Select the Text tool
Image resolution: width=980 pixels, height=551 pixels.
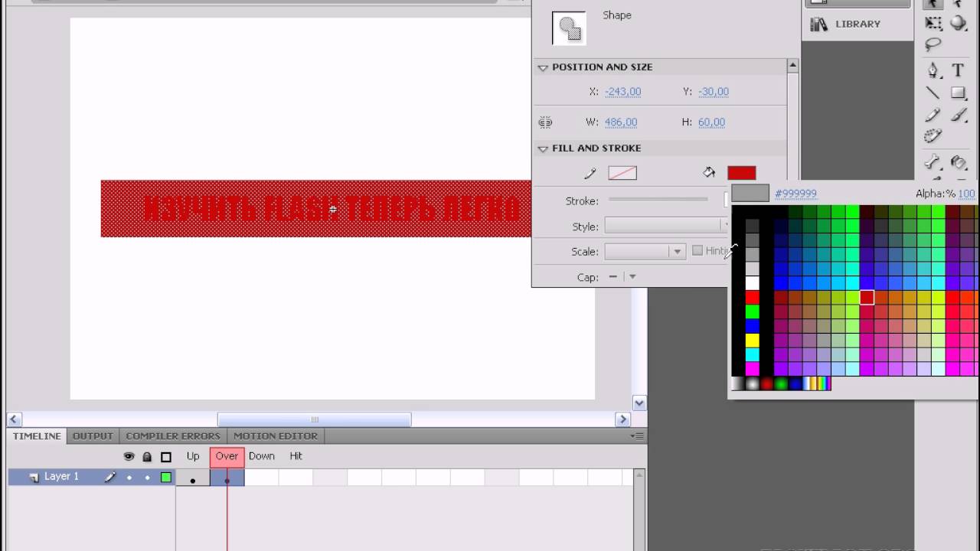[x=959, y=70]
